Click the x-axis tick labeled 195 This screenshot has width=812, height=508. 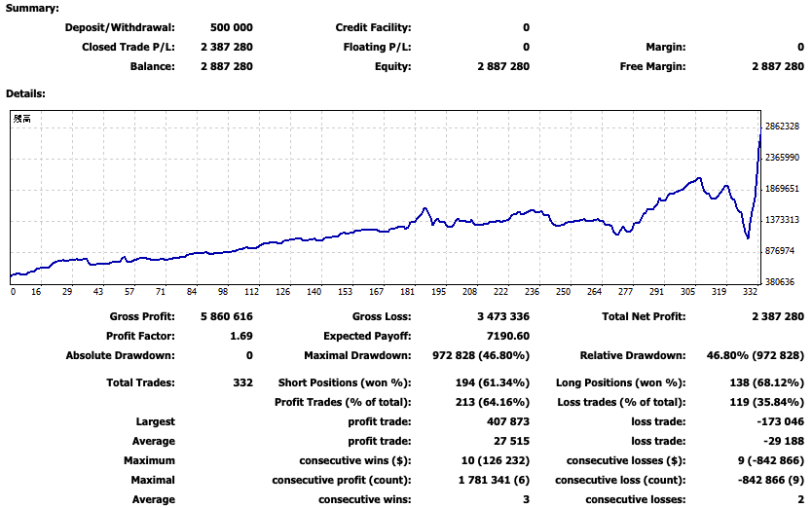coord(438,291)
